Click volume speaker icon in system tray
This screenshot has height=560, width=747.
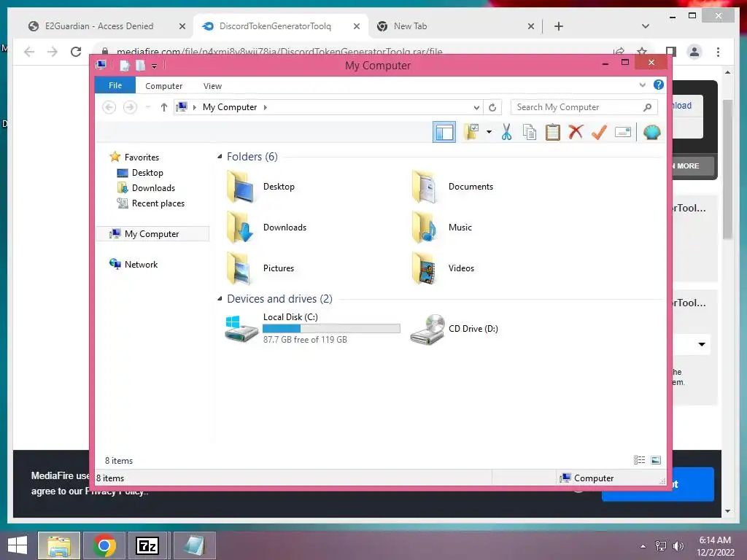pyautogui.click(x=678, y=546)
